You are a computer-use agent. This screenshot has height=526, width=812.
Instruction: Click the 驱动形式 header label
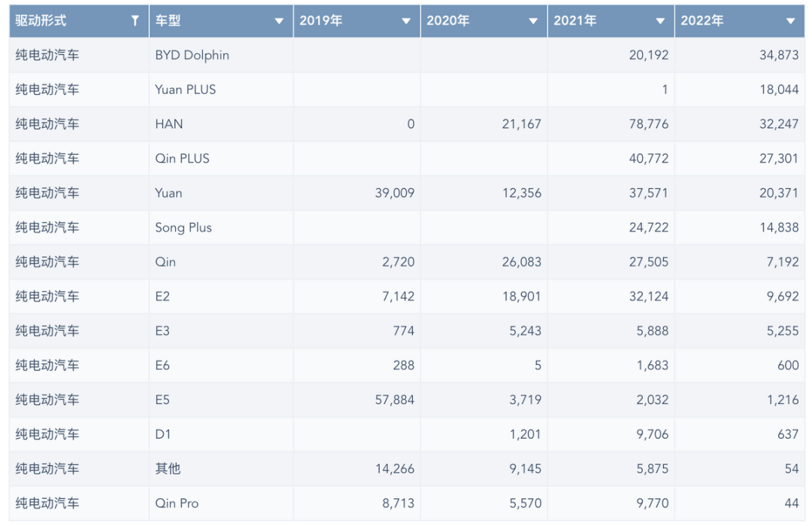tap(41, 21)
